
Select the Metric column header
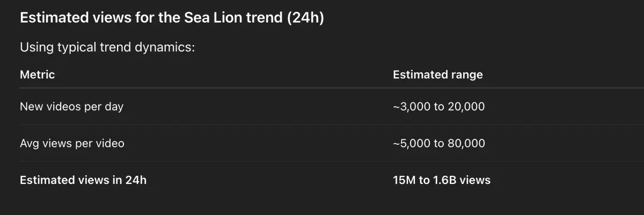point(37,75)
